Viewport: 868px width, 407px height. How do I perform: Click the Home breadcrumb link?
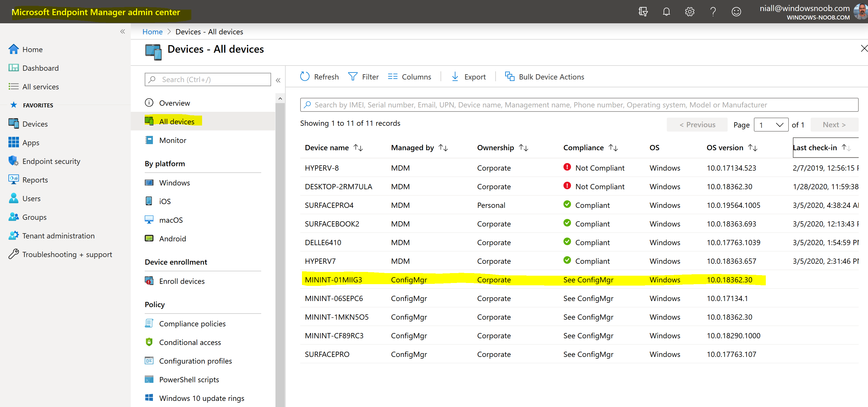[x=152, y=32]
